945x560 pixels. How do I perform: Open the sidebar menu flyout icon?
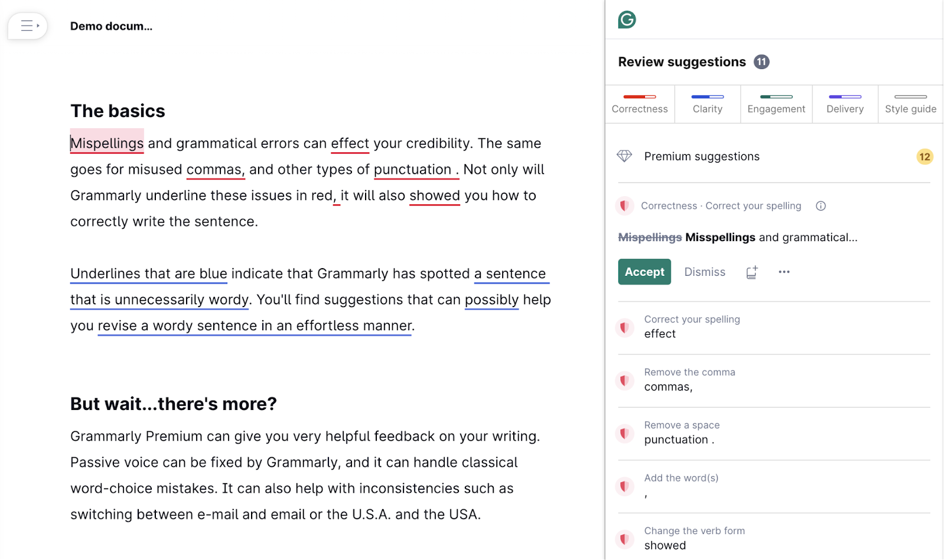[27, 26]
